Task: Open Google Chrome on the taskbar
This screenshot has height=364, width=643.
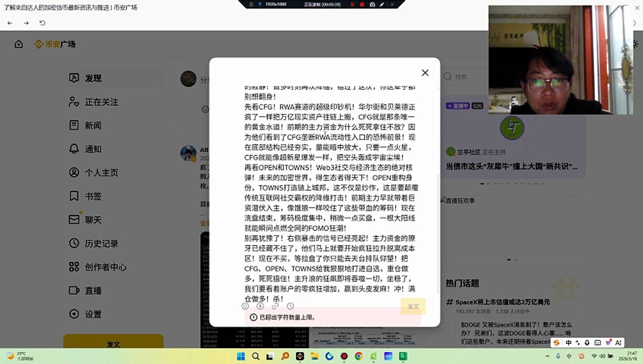Action: 359,356
